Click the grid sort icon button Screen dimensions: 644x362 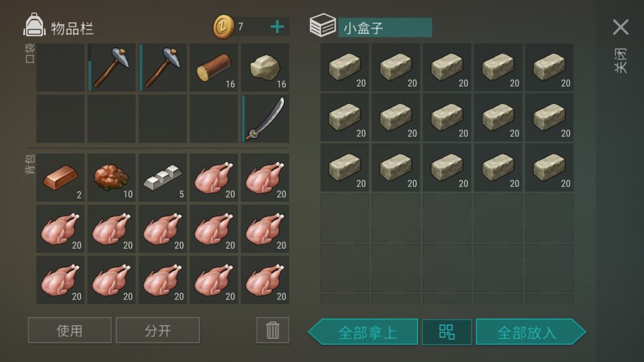coord(447,332)
